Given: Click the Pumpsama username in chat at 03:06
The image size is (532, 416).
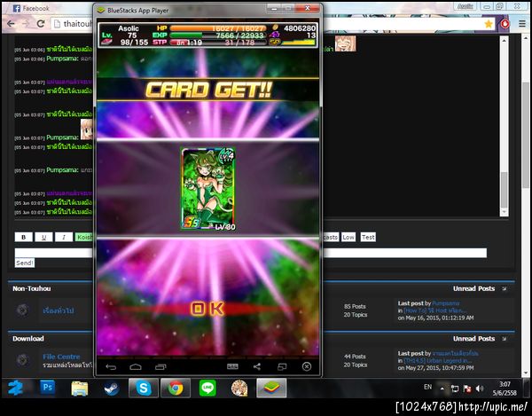Looking at the screenshot, I should point(62,59).
